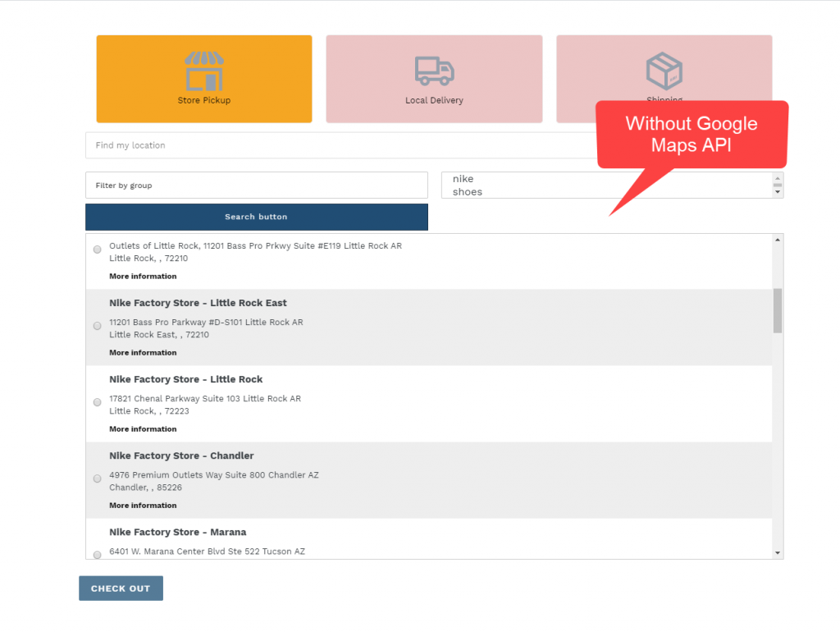Pick the Nike Factory Store Chandler radio button
The height and width of the screenshot is (632, 840).
point(98,479)
